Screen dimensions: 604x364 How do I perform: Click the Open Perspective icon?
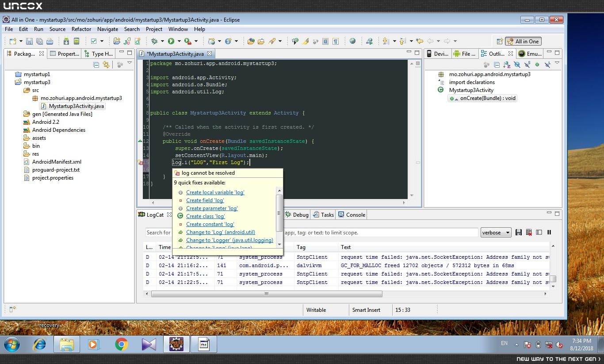tap(500, 41)
